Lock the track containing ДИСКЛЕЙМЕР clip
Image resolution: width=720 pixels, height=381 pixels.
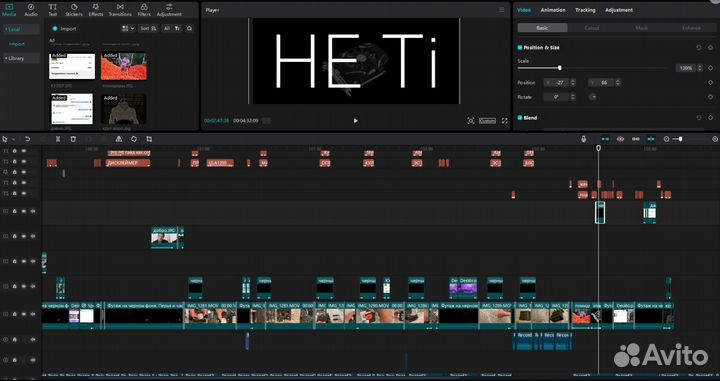coord(15,162)
